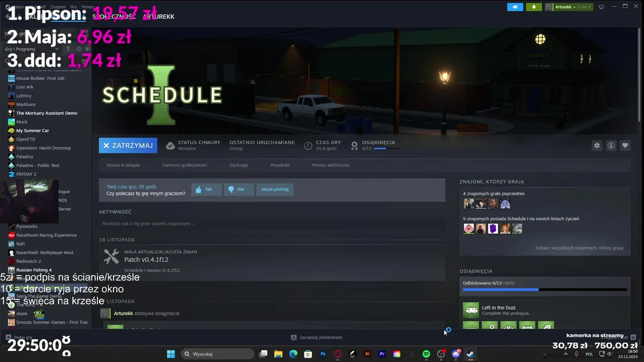The width and height of the screenshot is (644, 362).
Task: Recommend the game with Tak button
Action: click(x=206, y=190)
